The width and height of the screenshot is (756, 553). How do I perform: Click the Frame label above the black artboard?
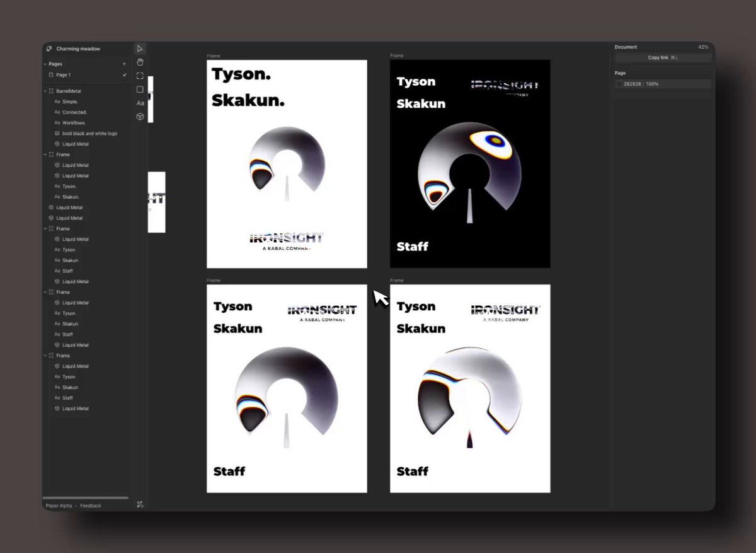[396, 55]
